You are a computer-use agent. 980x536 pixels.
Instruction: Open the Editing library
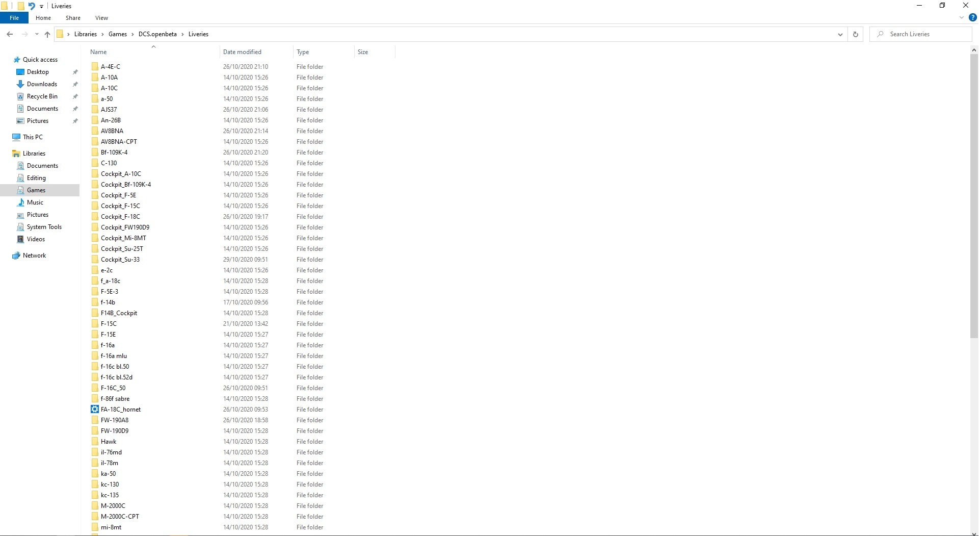36,178
